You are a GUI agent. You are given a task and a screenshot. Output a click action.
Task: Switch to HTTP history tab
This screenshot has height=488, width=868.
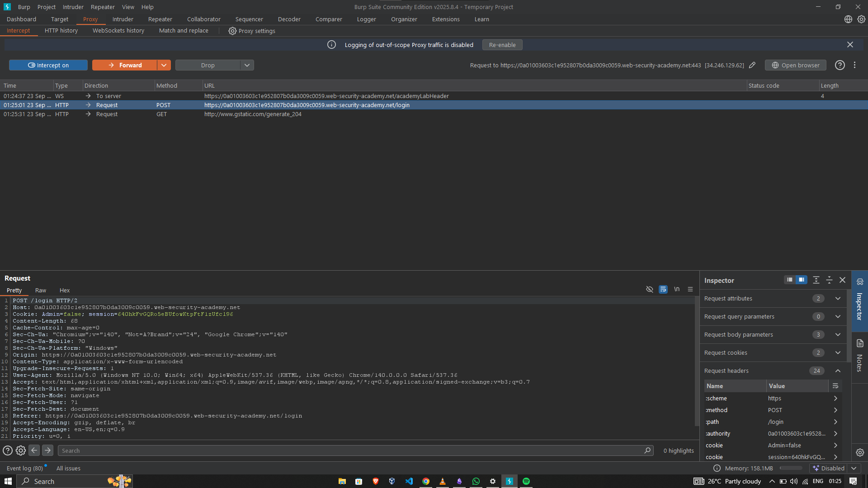[x=61, y=31]
